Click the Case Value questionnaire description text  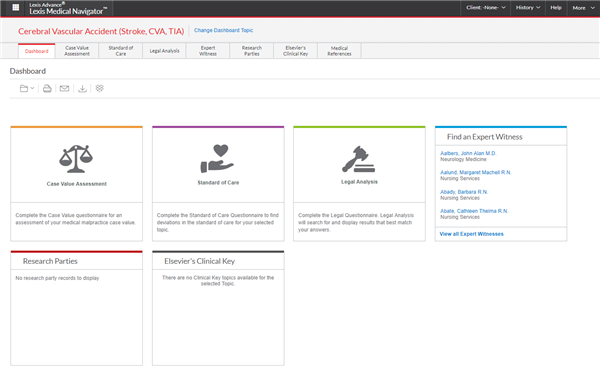[x=75, y=219]
